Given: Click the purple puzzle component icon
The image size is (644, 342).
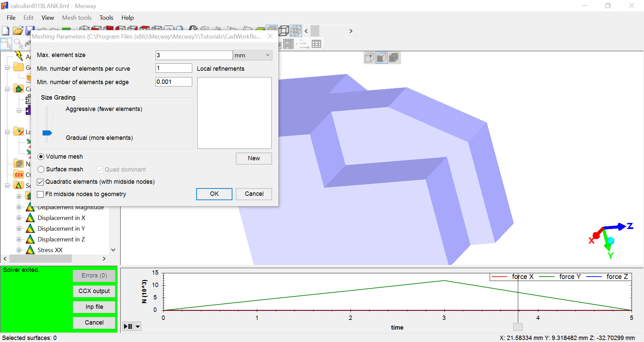Looking at the screenshot, I should pyautogui.click(x=28, y=110).
